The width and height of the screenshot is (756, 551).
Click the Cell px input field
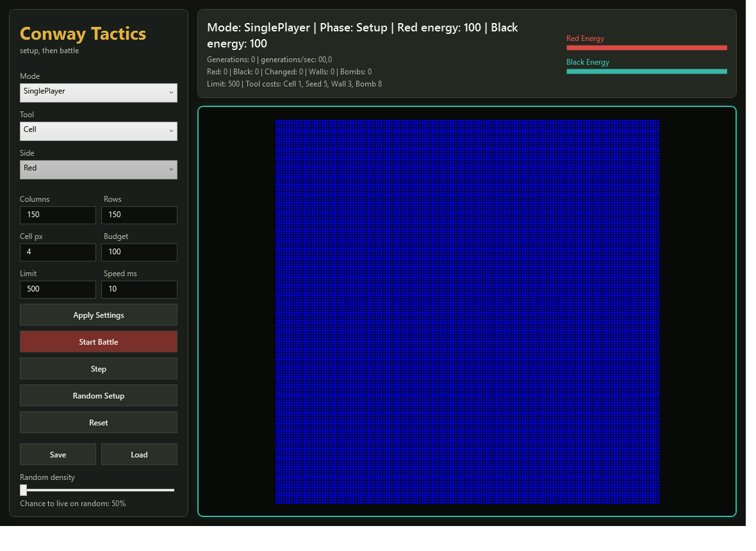[58, 252]
